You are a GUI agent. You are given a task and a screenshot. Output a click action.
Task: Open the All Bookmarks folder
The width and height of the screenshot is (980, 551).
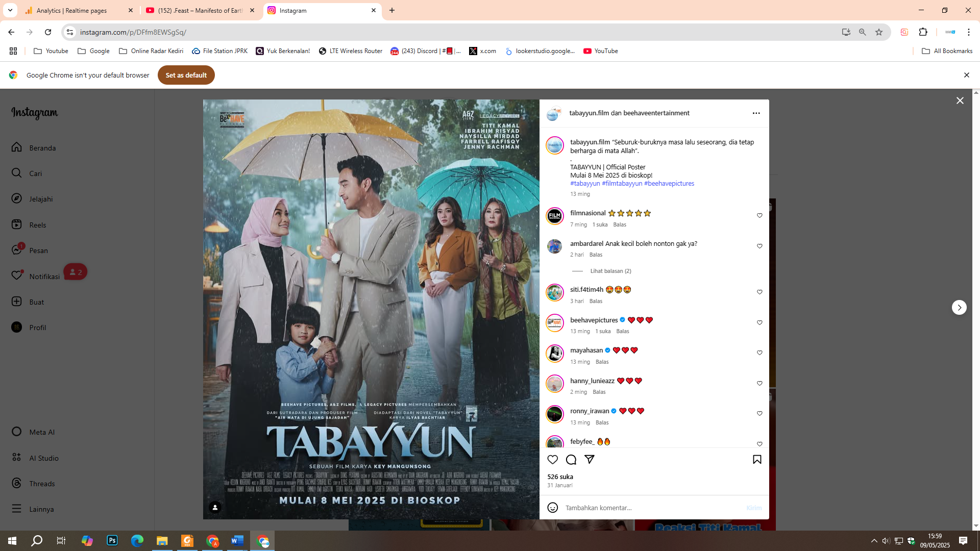[x=947, y=51]
